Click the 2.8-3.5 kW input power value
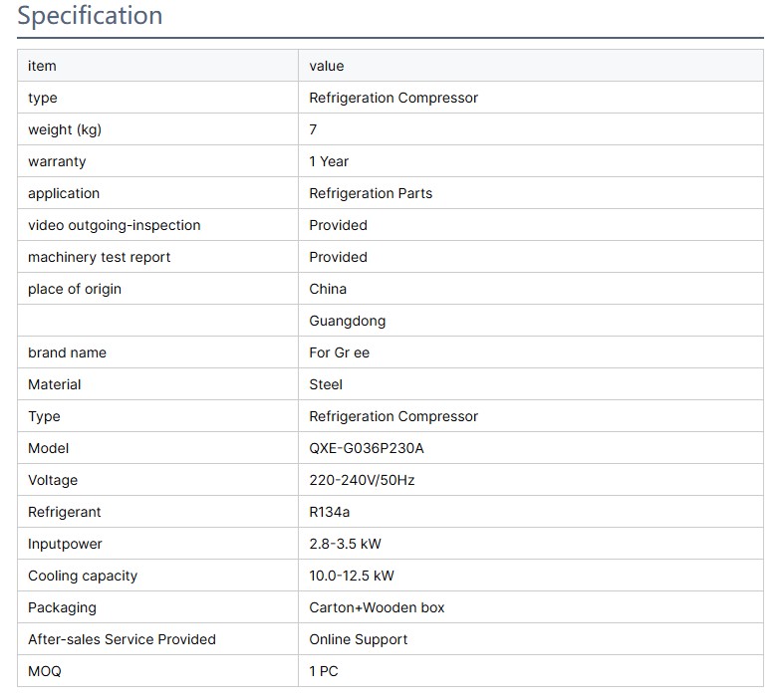781x700 pixels. click(345, 544)
